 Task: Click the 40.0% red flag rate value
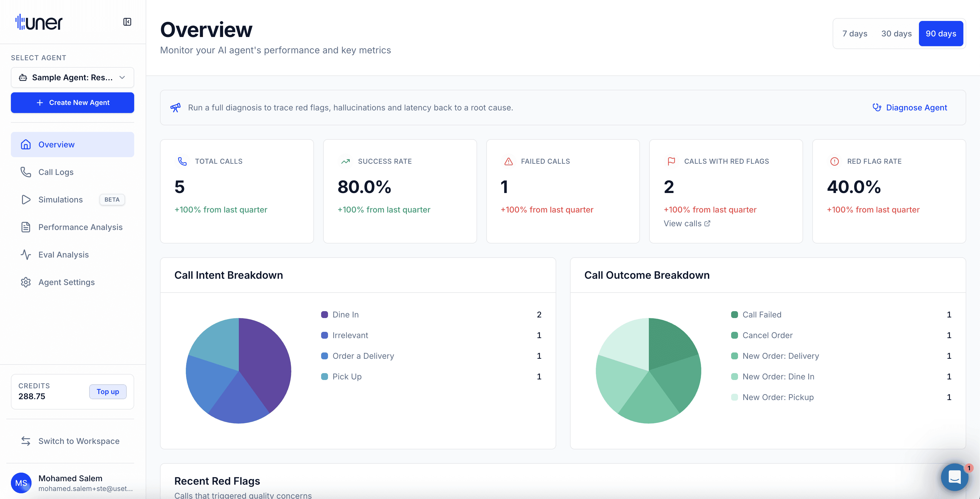tap(854, 187)
